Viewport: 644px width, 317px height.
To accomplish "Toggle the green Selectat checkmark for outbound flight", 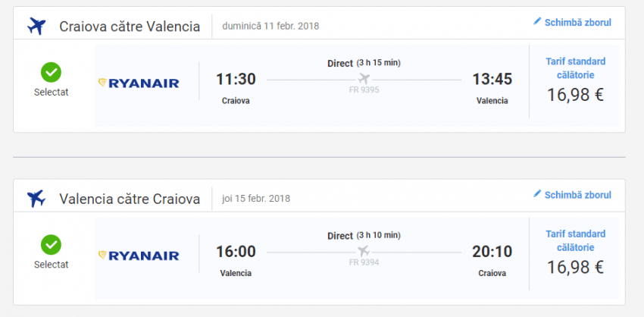I will 51,73.
